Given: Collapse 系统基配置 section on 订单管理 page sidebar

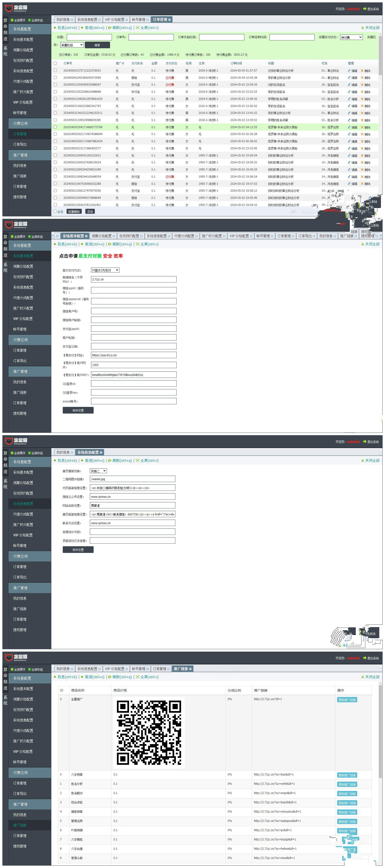Looking at the screenshot, I should [x=30, y=29].
